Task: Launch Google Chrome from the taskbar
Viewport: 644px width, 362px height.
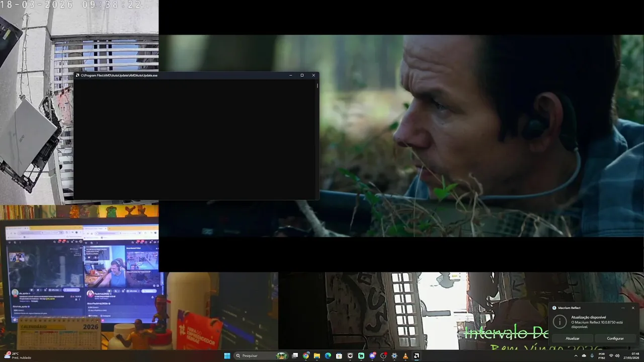Action: tap(306, 355)
